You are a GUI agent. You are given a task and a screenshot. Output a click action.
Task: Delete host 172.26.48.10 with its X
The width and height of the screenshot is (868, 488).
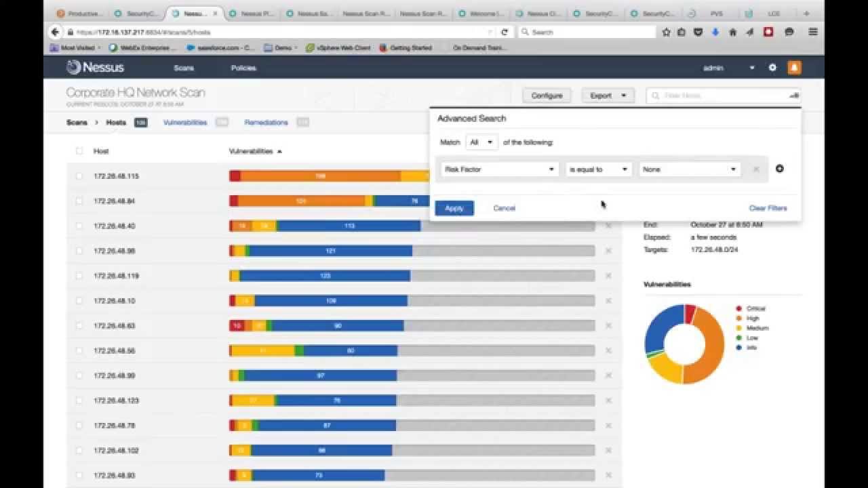click(608, 301)
